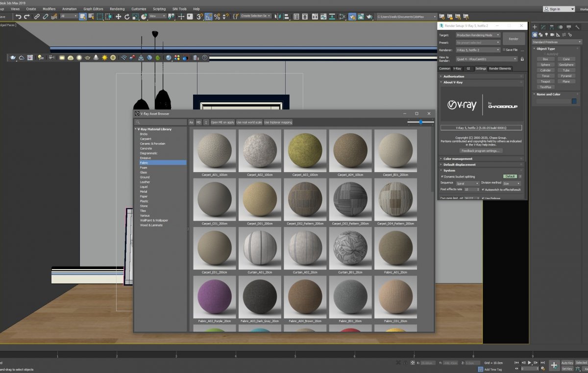This screenshot has height=373, width=588.
Task: Click the Default button in System rollout
Action: (x=510, y=176)
